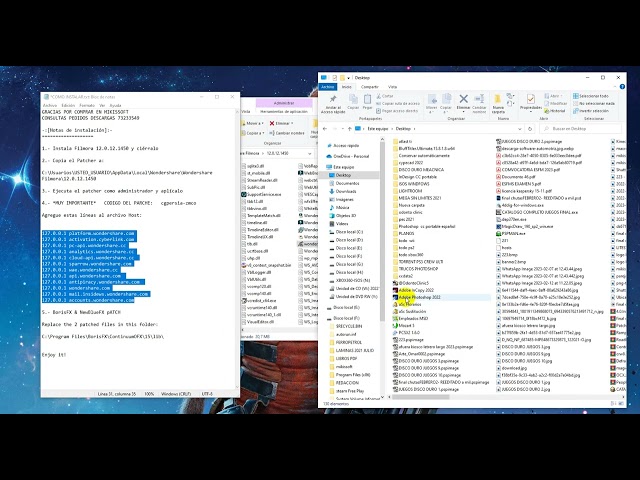Open the Archivo tab in Desktop explorer
The width and height of the screenshot is (640, 480).
[x=328, y=87]
